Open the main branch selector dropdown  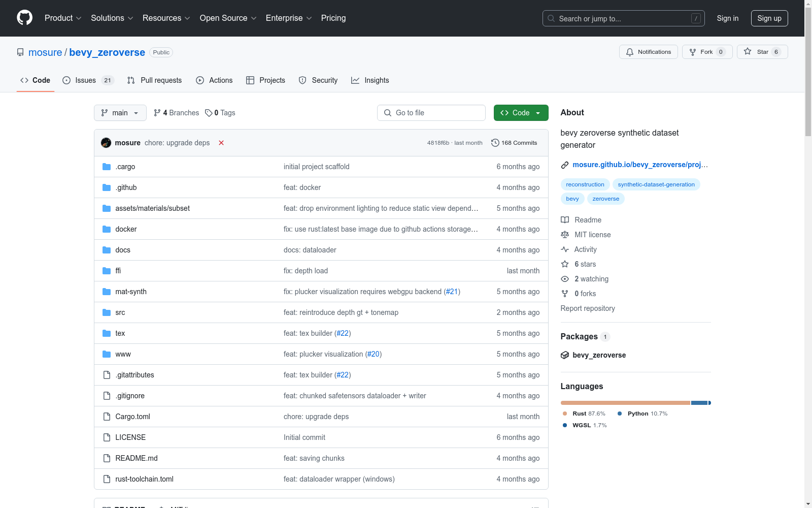pyautogui.click(x=120, y=113)
